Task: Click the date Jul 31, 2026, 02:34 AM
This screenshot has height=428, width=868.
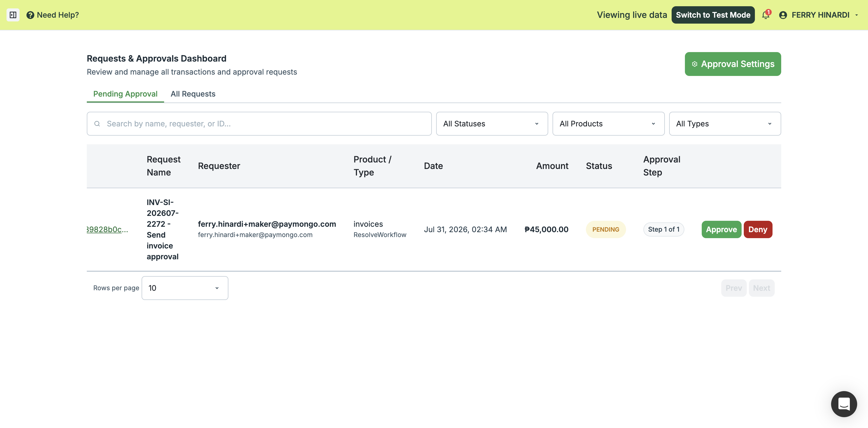Action: click(465, 229)
